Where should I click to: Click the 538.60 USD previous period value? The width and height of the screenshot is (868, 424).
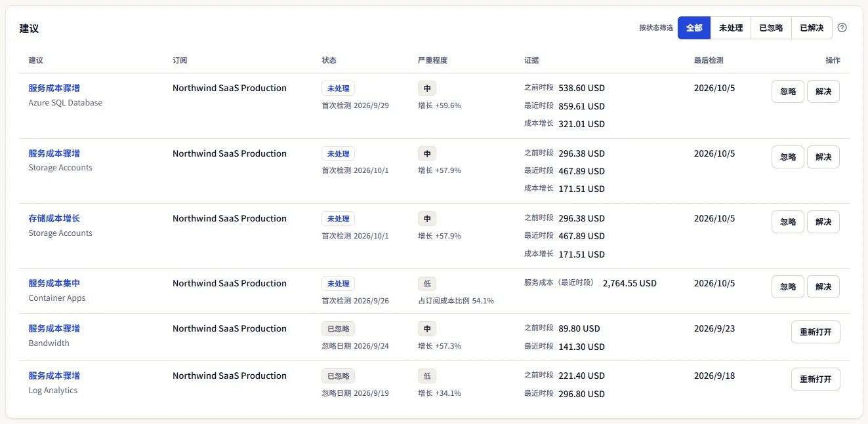coord(581,88)
